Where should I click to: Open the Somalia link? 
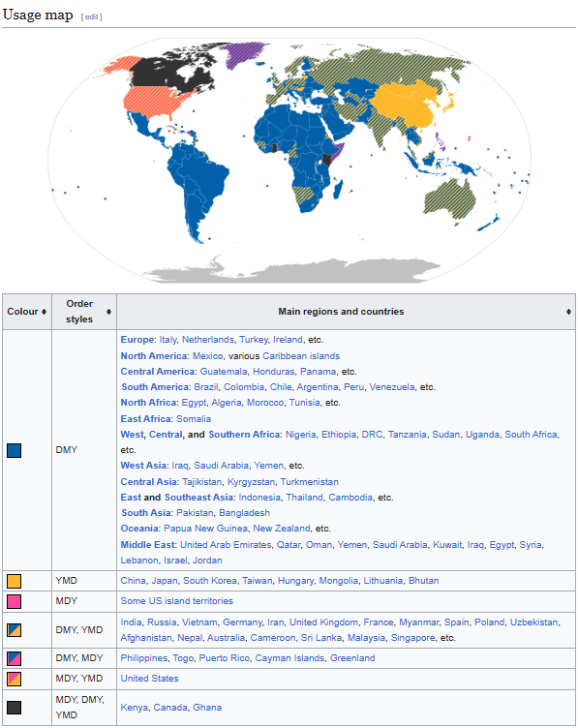coord(194,419)
